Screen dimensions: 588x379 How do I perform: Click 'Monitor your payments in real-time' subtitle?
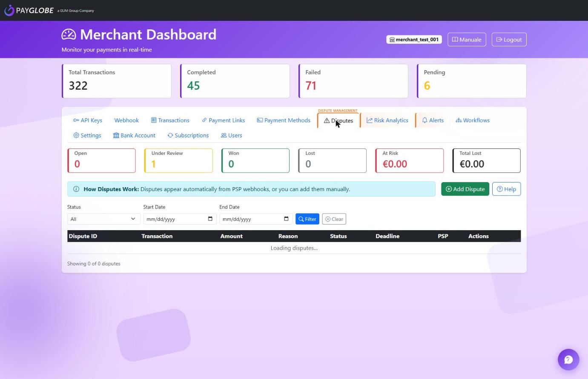coord(107,50)
